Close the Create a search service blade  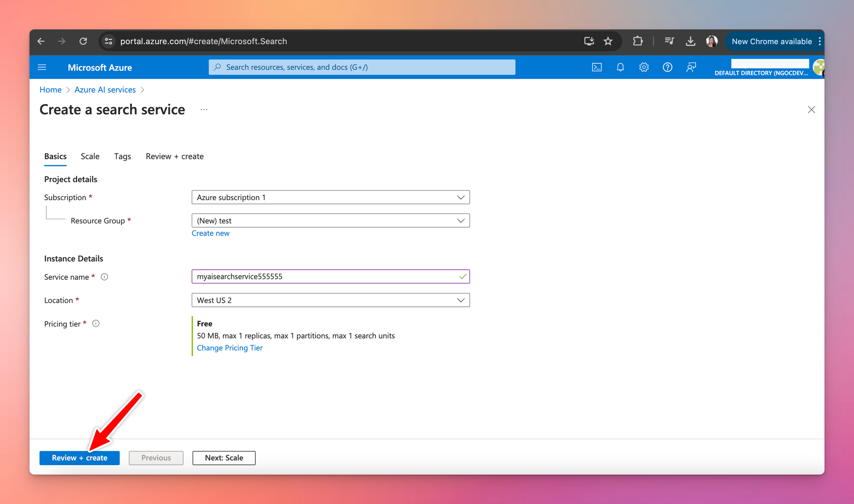click(811, 110)
